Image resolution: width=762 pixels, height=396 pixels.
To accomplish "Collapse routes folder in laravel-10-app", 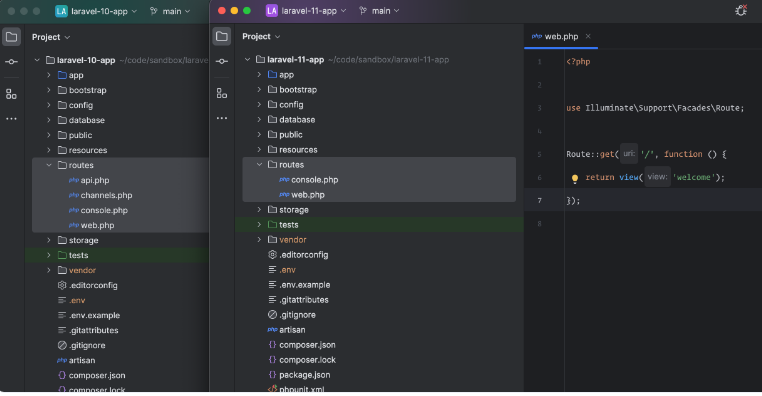I will (49, 165).
